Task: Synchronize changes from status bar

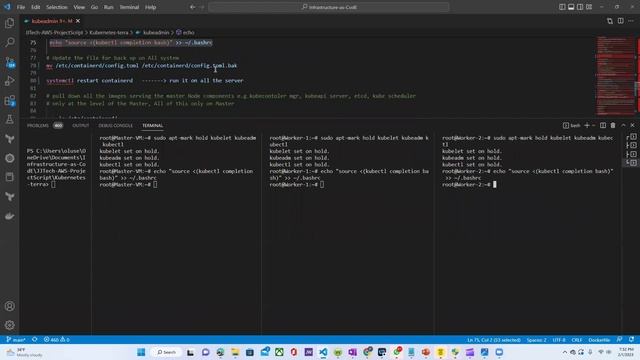Action: (34, 340)
